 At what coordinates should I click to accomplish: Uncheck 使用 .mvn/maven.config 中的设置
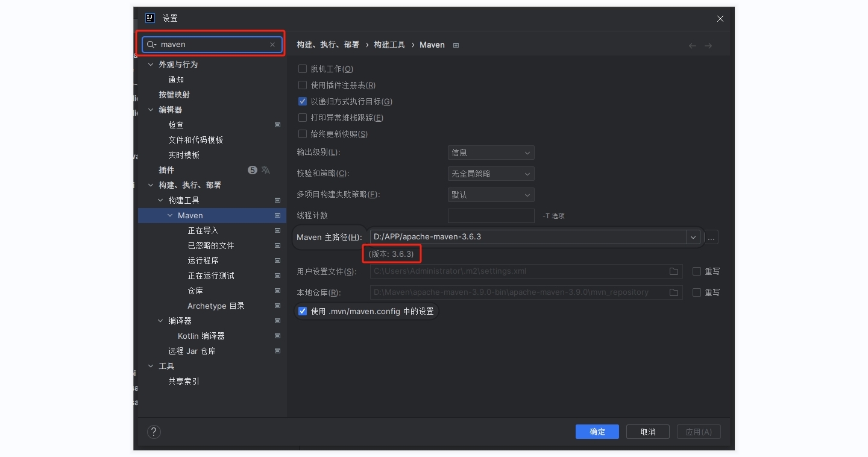coord(303,312)
